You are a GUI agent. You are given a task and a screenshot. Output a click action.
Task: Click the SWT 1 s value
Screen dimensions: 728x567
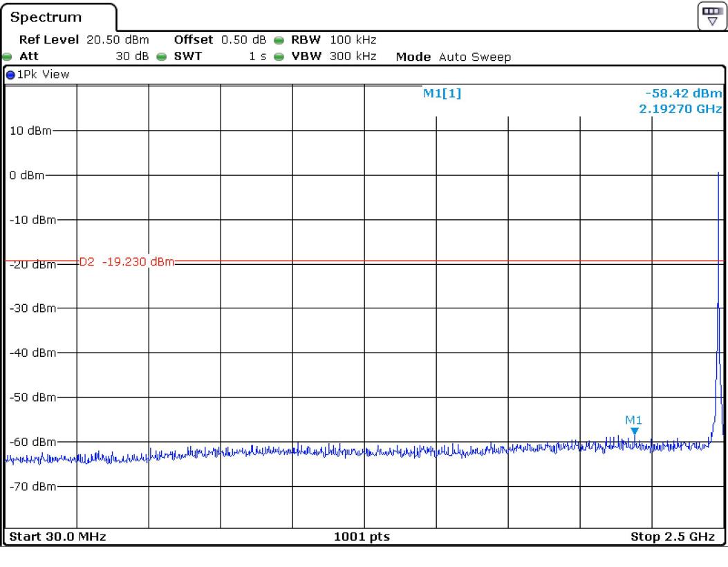point(258,56)
